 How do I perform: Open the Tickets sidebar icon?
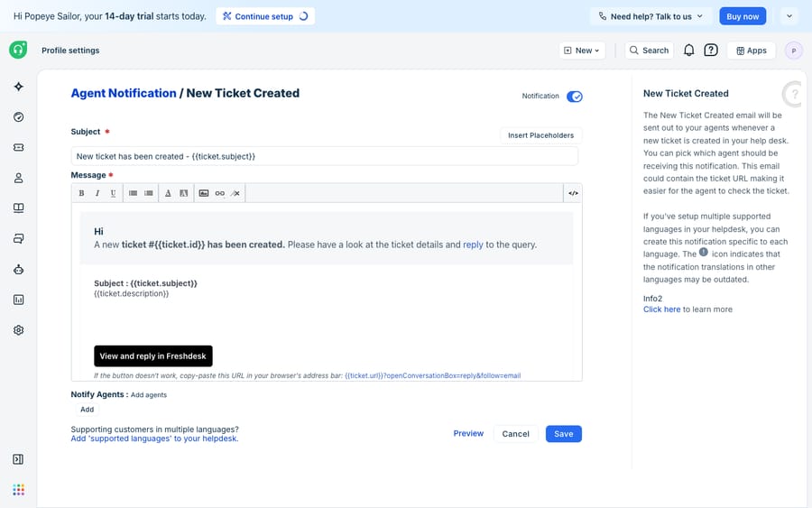click(19, 148)
